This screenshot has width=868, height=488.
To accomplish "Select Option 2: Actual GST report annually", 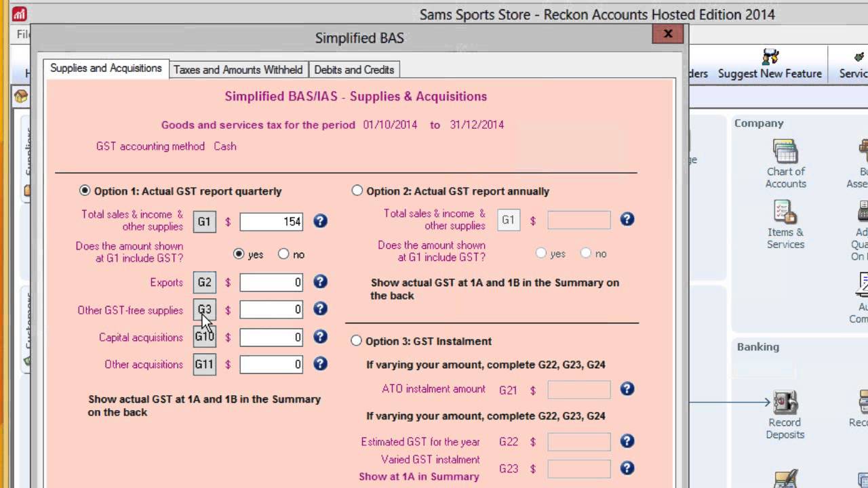I will pos(357,191).
